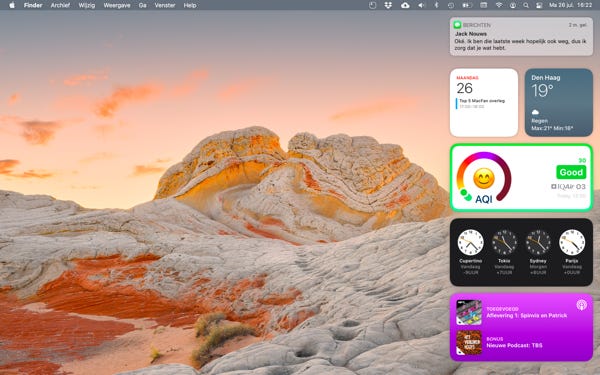Click the menu bar icon between battery and Wi-Fi

484,5
